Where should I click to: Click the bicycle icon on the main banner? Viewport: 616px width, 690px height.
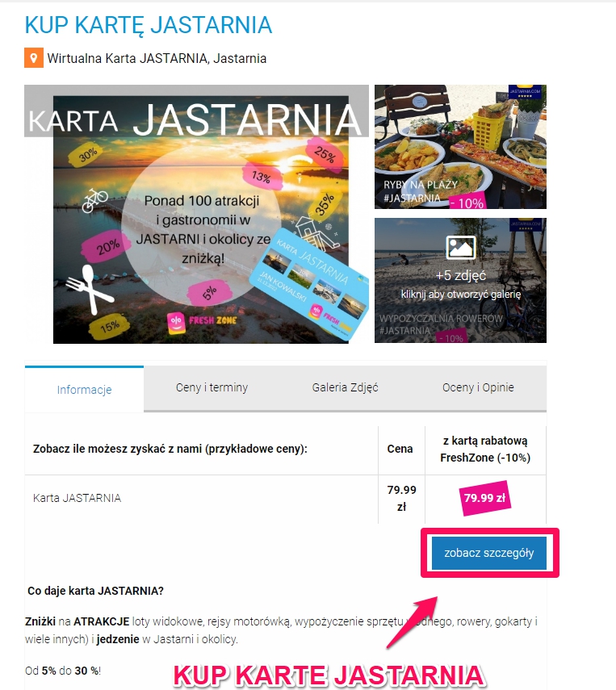(94, 200)
